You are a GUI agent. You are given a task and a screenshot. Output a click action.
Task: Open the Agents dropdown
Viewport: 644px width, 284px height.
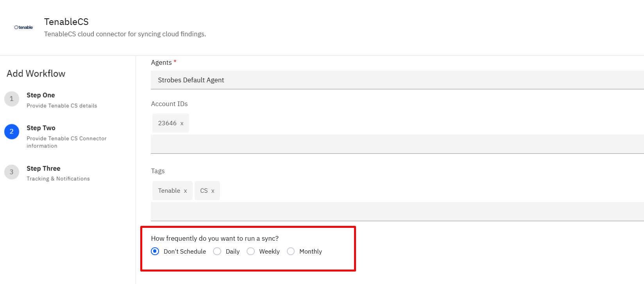(x=397, y=80)
